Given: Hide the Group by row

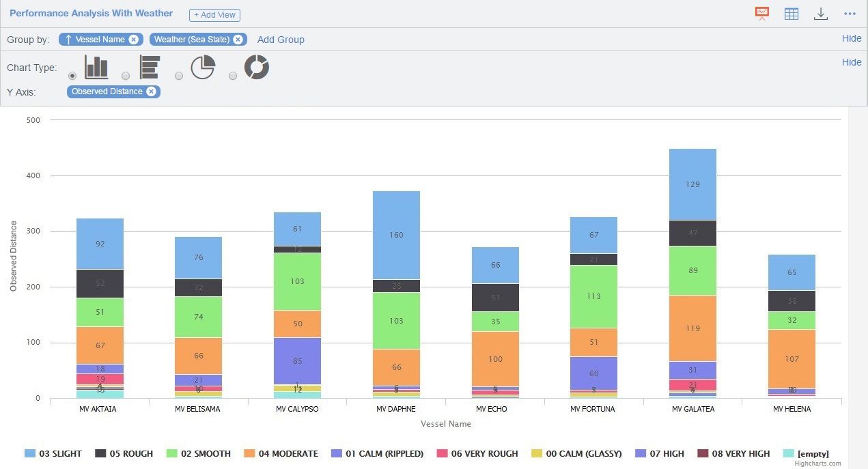Looking at the screenshot, I should click(x=851, y=38).
